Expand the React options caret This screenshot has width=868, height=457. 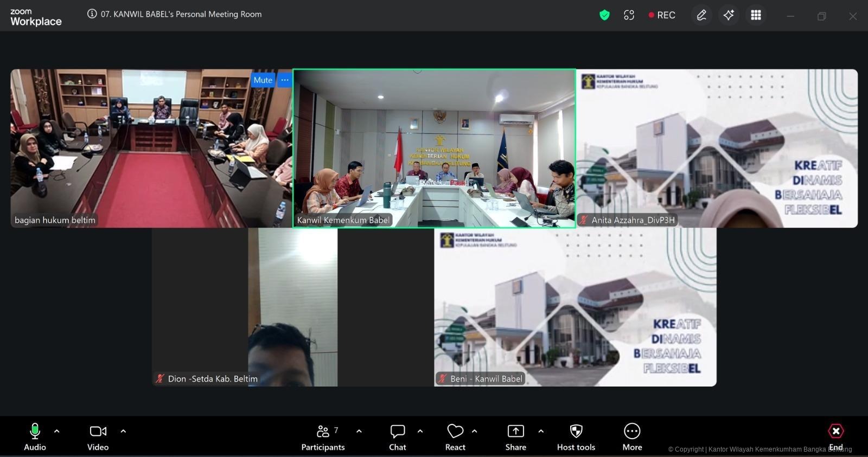tap(475, 432)
